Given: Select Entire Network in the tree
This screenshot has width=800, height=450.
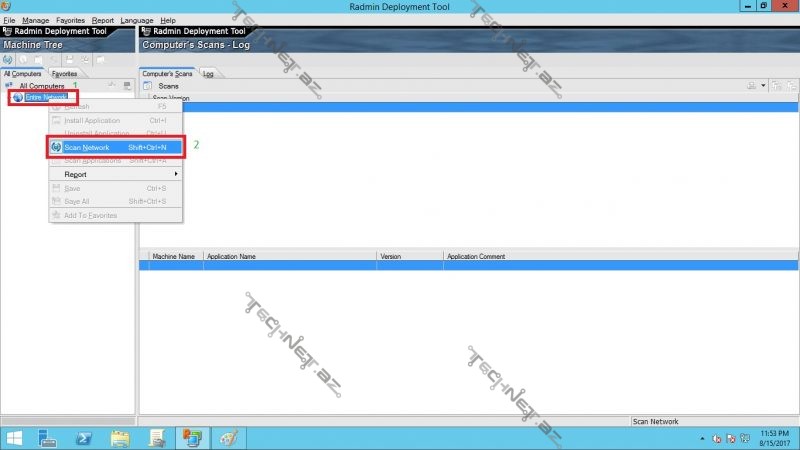Looking at the screenshot, I should tap(46, 97).
